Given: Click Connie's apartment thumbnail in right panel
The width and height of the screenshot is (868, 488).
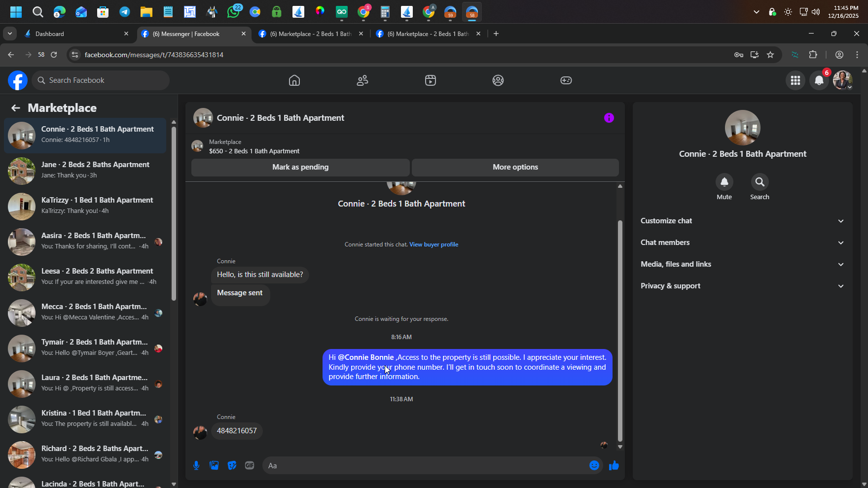Looking at the screenshot, I should point(742,128).
